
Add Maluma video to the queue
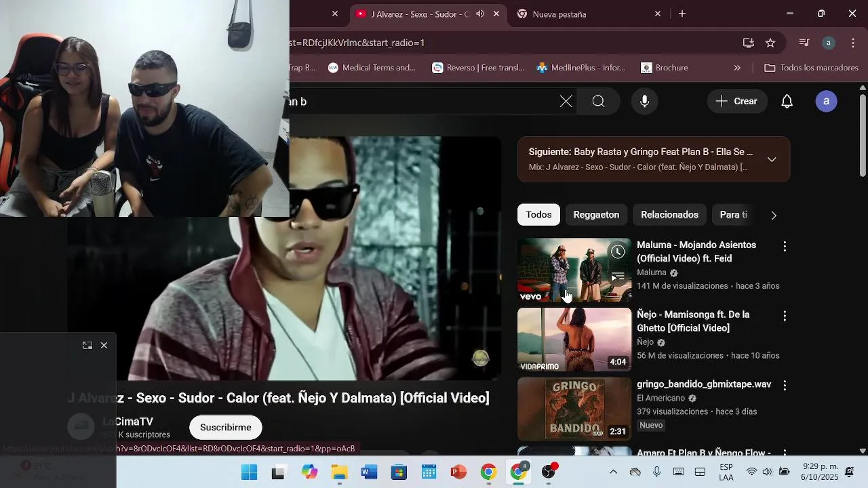[x=618, y=277]
